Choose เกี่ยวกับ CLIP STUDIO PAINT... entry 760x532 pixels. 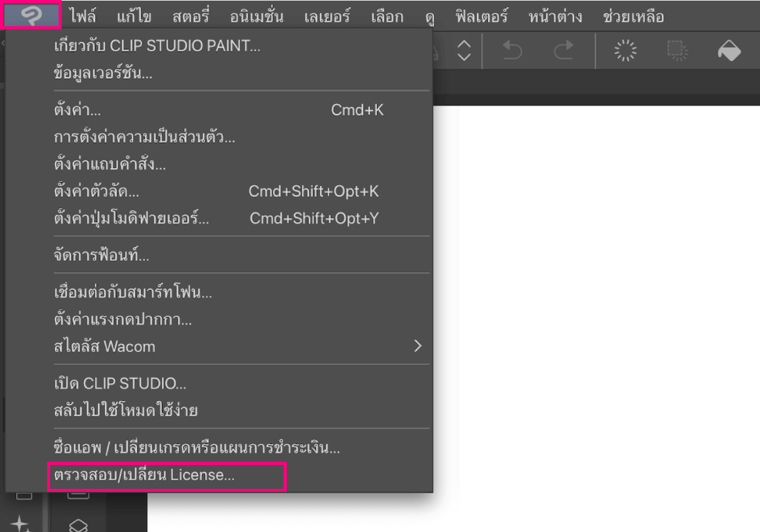157,45
